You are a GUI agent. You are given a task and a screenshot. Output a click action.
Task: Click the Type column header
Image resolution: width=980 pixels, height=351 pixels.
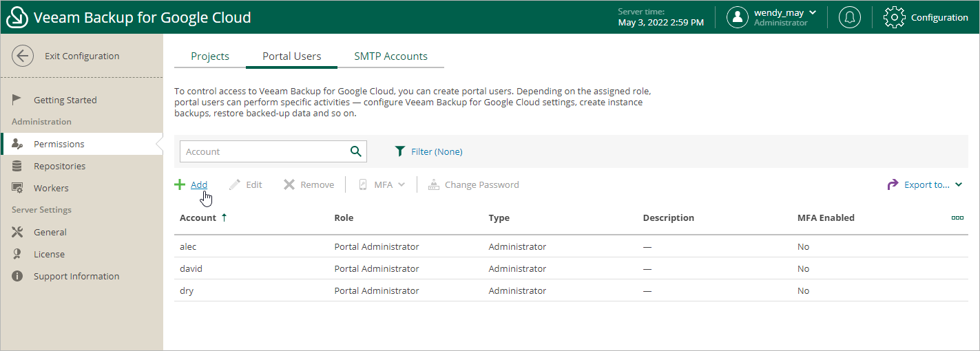[x=499, y=217]
